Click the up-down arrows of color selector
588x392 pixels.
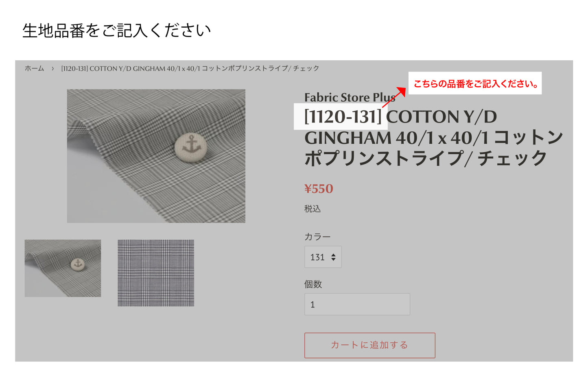pos(333,257)
